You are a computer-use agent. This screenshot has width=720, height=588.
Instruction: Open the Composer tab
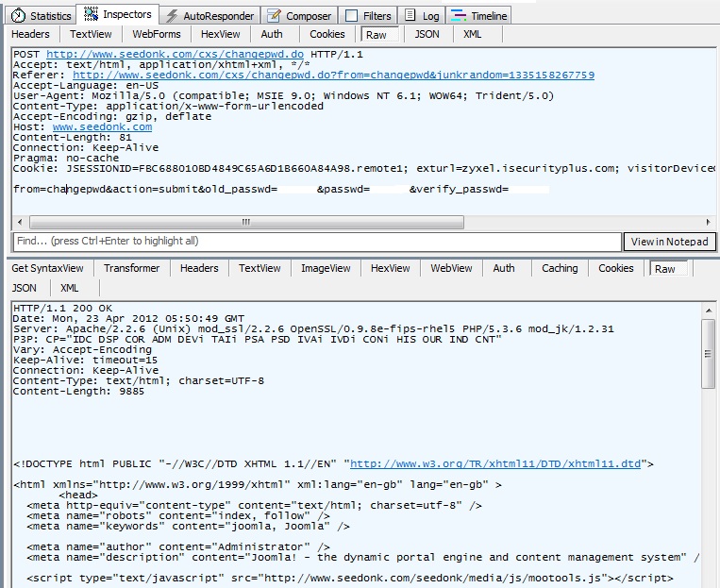[x=299, y=16]
